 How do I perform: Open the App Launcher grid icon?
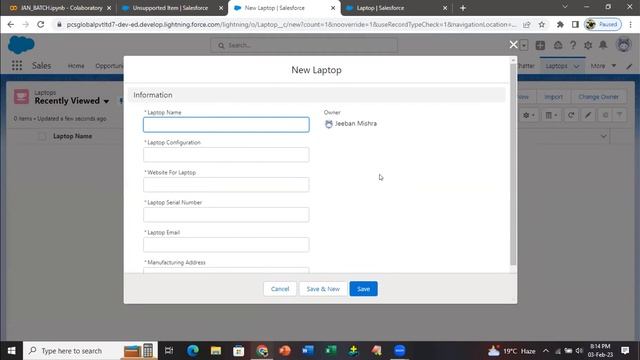click(17, 66)
